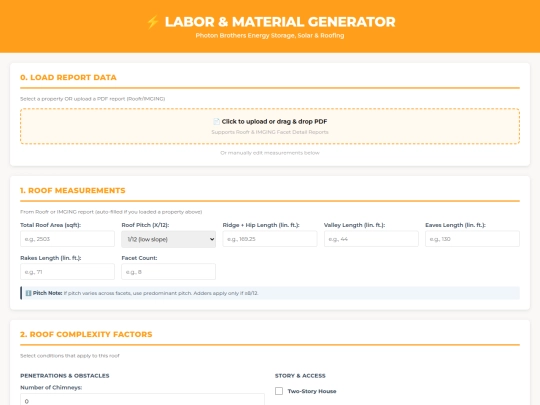The width and height of the screenshot is (540, 405).
Task: Click the lightning bolt icon in header
Action: tap(153, 22)
